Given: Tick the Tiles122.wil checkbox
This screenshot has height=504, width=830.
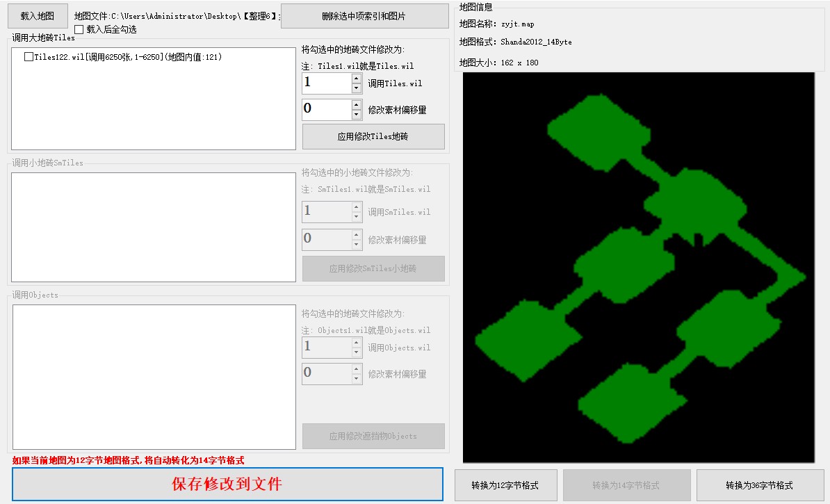Looking at the screenshot, I should coord(29,57).
